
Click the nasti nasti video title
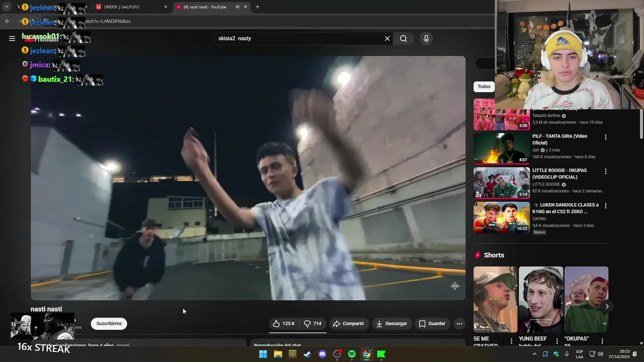pyautogui.click(x=46, y=309)
